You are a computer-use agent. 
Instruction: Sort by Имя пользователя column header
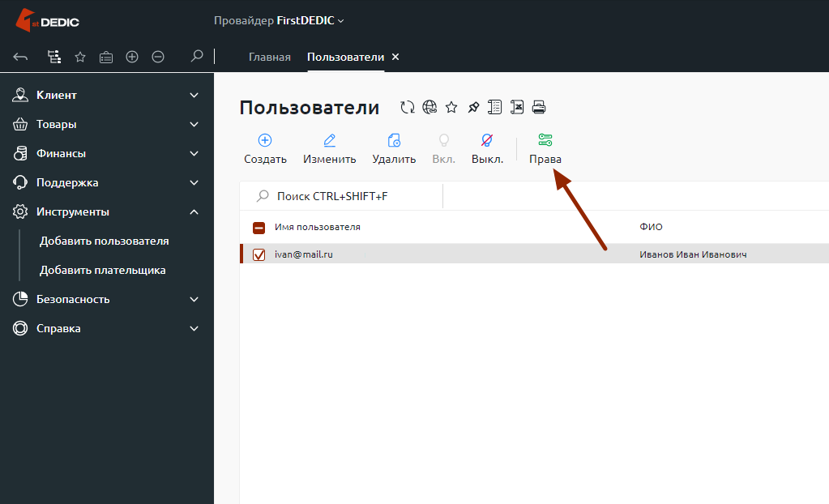tap(317, 227)
